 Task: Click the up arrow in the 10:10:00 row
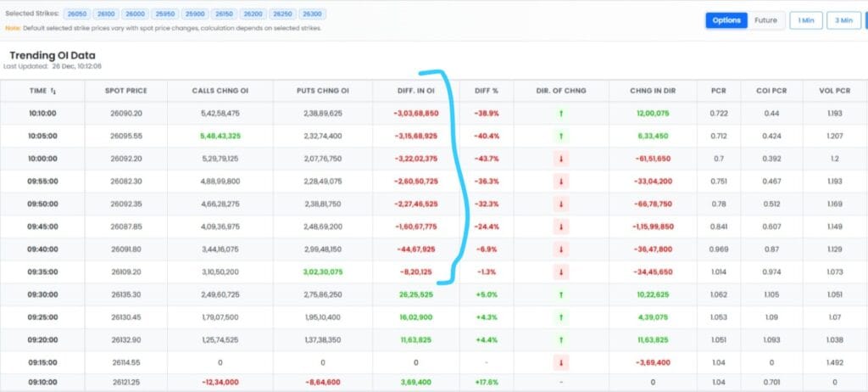[x=560, y=113]
